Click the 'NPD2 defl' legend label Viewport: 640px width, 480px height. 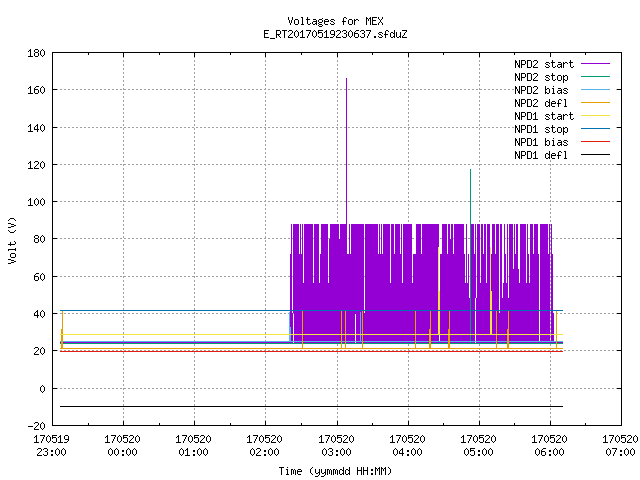(541, 103)
